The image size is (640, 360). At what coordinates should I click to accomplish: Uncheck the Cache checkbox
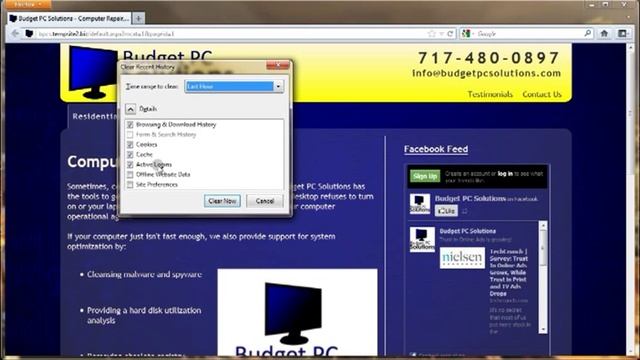pos(130,155)
